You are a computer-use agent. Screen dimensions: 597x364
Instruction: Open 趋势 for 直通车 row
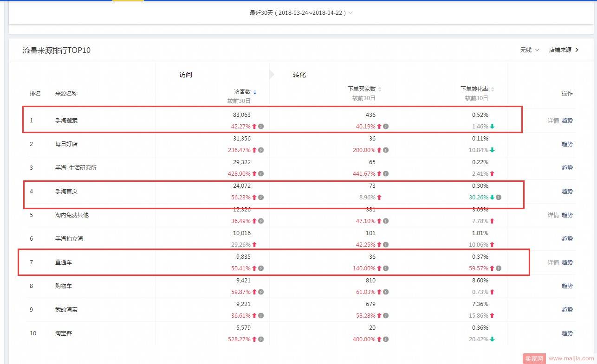(x=567, y=262)
